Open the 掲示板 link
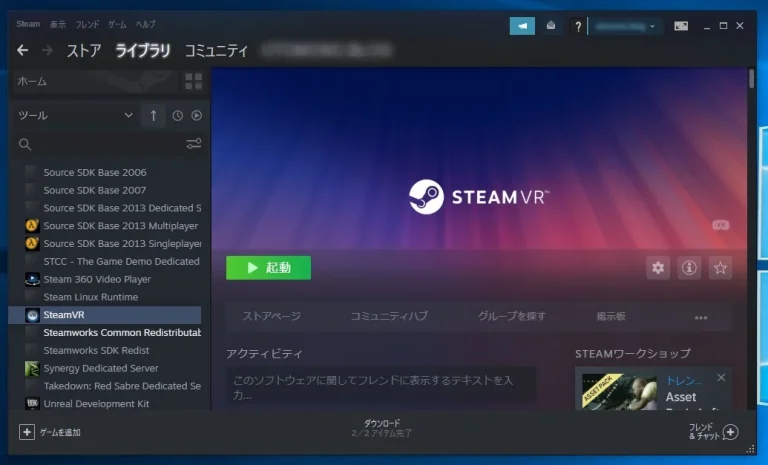 pyautogui.click(x=611, y=317)
